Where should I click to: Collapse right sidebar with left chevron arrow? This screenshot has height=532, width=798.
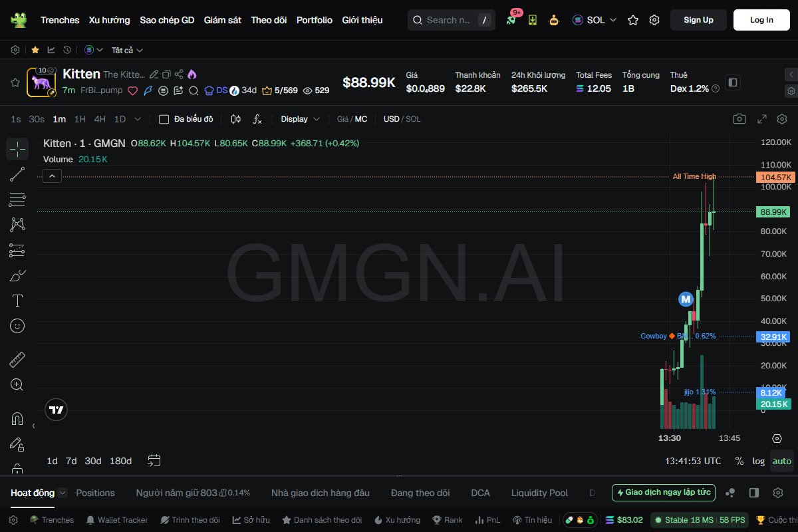(791, 74)
